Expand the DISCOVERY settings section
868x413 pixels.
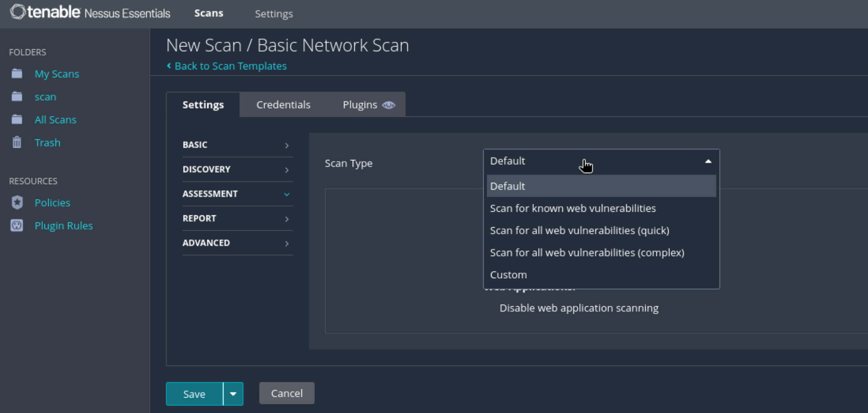point(238,169)
